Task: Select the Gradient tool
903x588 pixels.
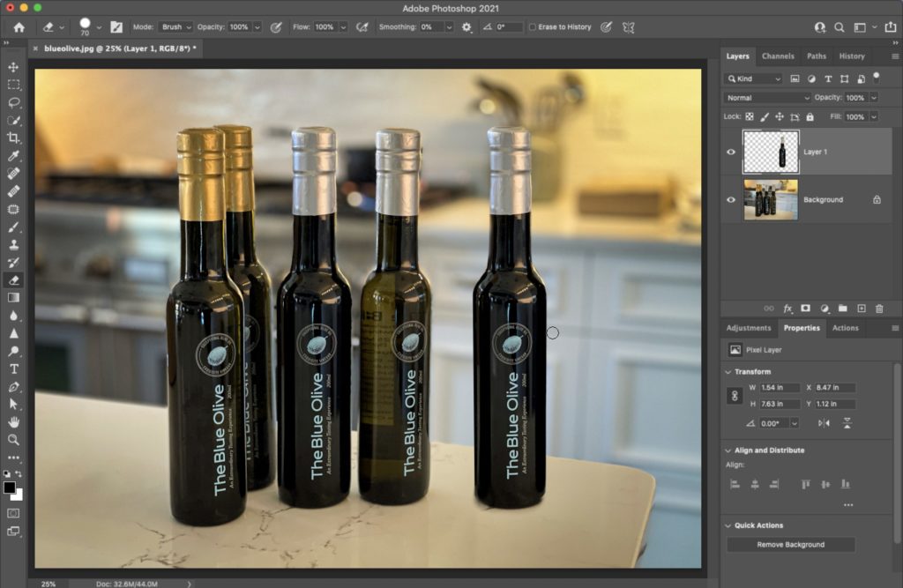Action: pos(13,298)
